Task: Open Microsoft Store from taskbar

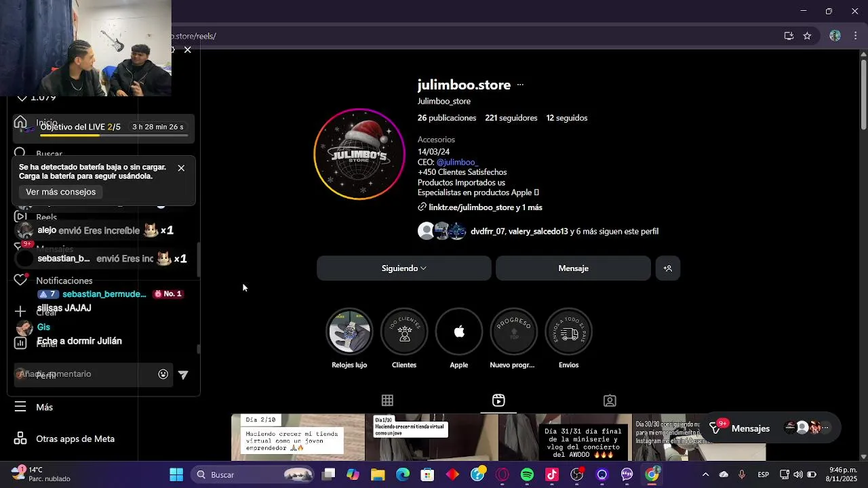Action: point(427,474)
